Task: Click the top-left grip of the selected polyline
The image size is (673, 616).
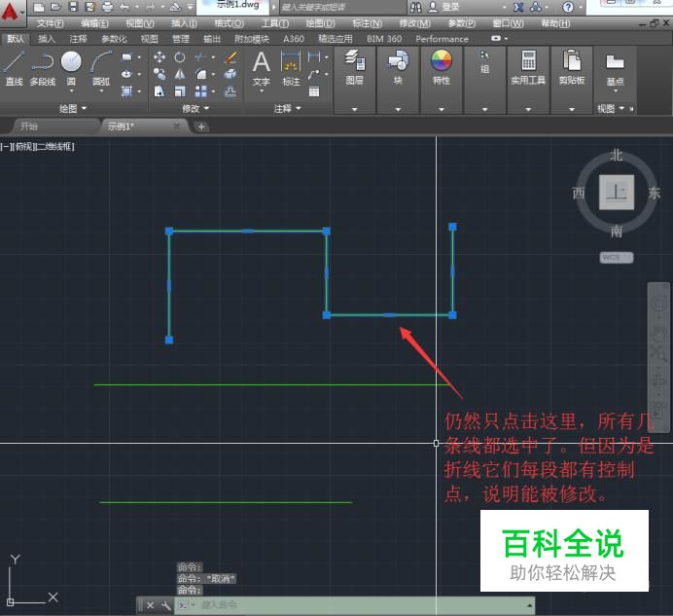Action: (169, 231)
